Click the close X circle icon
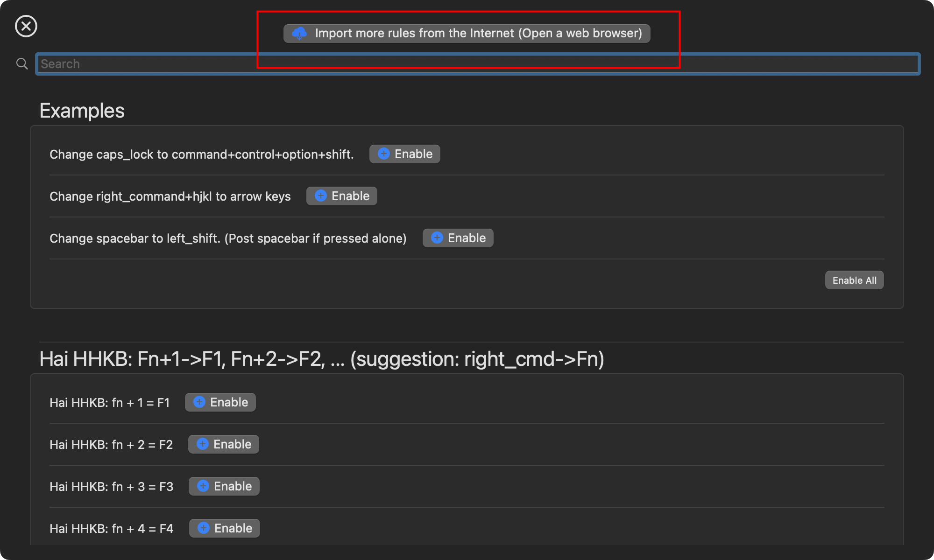 [26, 26]
